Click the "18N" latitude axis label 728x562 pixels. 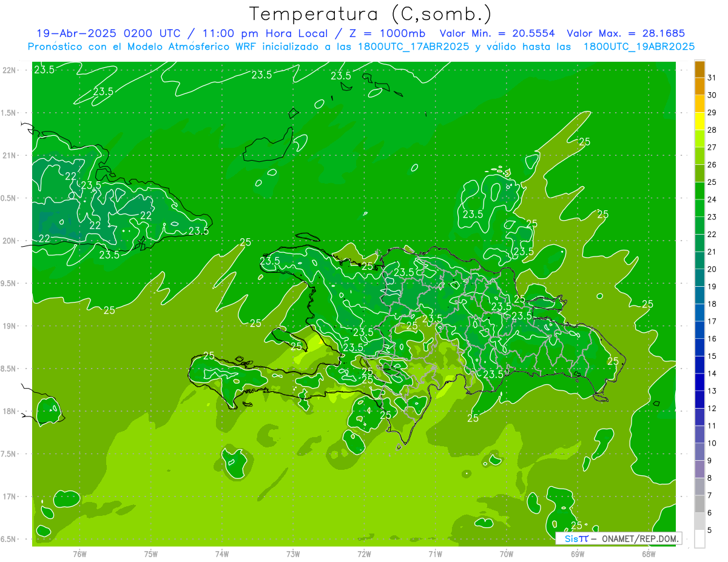8,411
